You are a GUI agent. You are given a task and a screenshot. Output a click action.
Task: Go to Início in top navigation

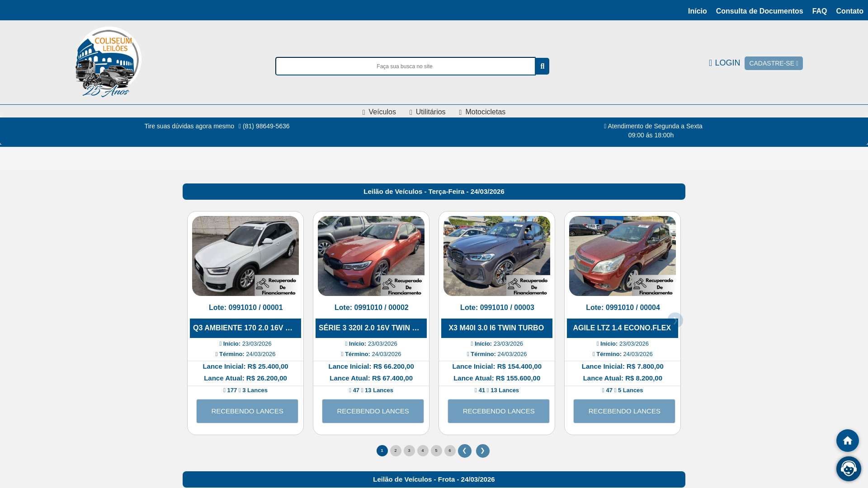coord(697,11)
